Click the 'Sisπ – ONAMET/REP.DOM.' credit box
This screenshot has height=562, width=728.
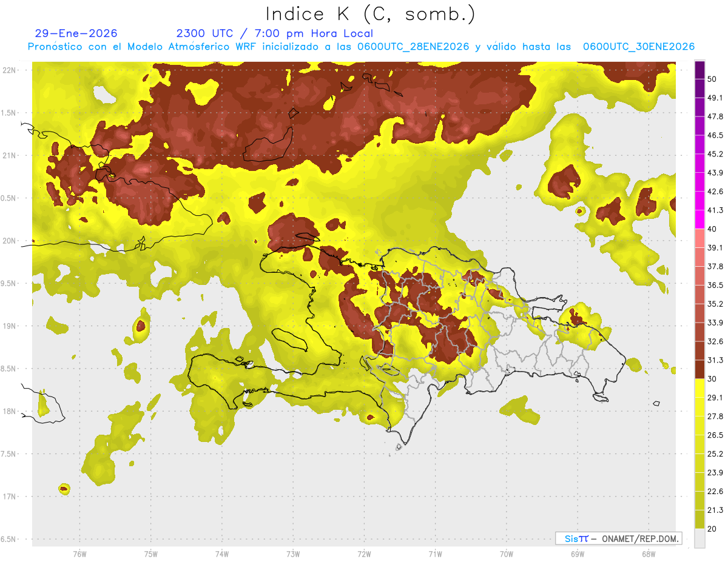pos(618,538)
